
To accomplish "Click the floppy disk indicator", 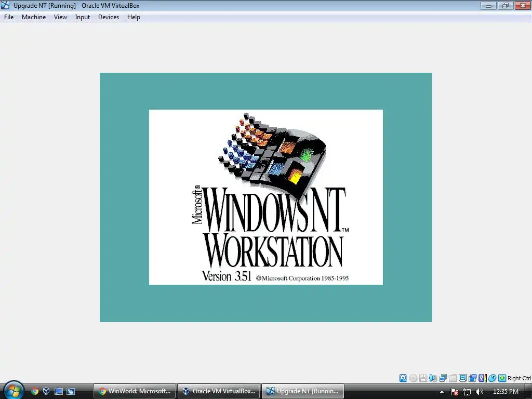I will [423, 378].
